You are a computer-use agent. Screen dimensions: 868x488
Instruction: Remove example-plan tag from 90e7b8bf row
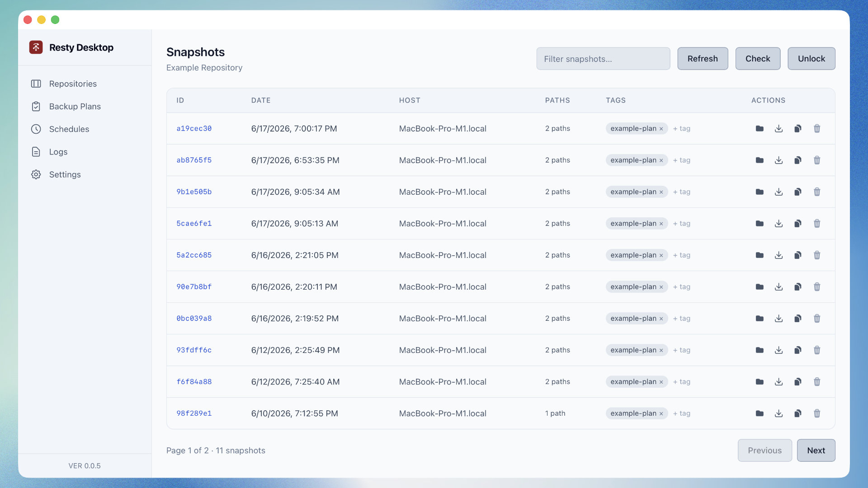click(661, 287)
